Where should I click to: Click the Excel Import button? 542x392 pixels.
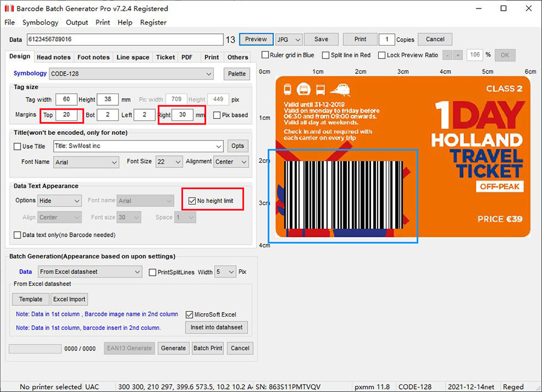point(69,299)
